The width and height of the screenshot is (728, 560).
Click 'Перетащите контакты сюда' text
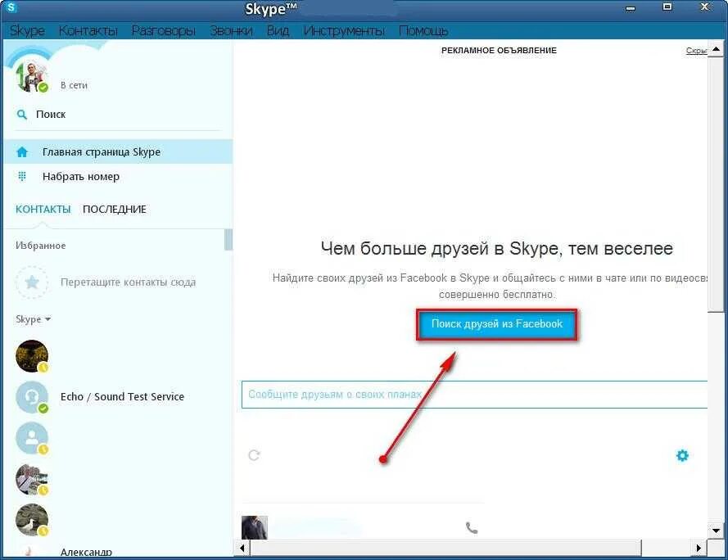point(128,282)
